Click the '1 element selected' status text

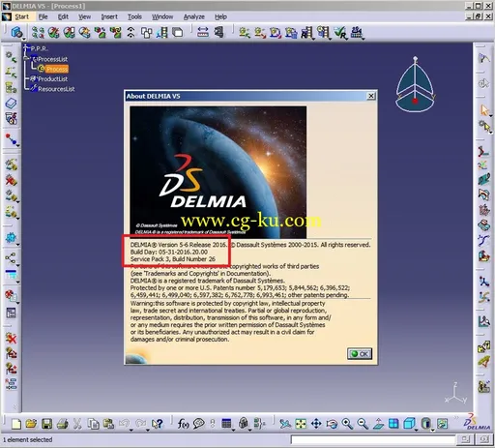(28, 439)
